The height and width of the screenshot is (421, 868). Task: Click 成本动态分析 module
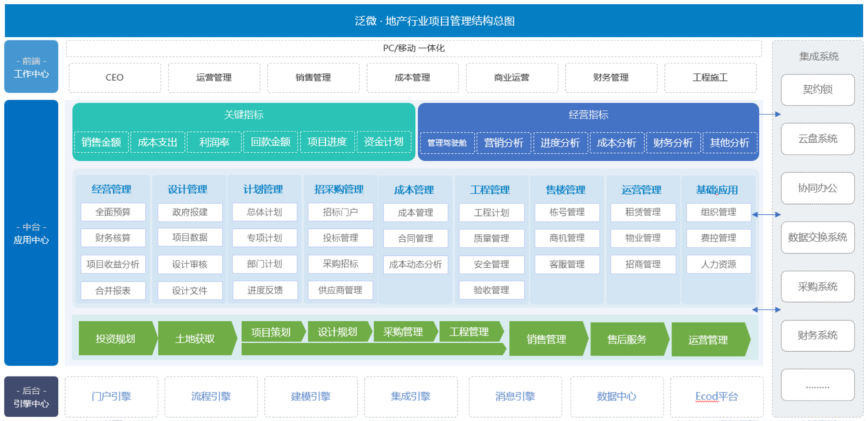click(x=415, y=264)
